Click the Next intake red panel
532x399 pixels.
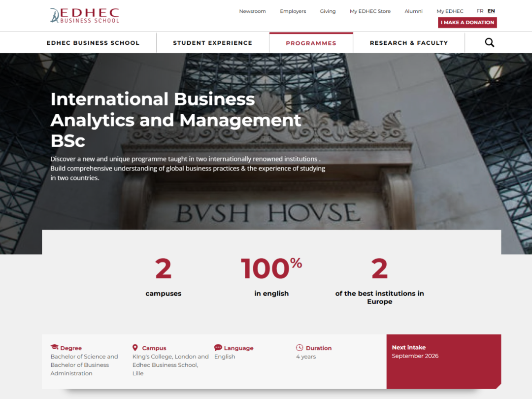pos(443,361)
